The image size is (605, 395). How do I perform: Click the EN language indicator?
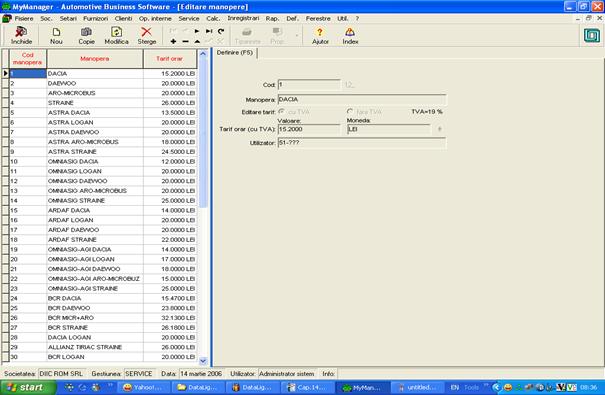click(455, 387)
